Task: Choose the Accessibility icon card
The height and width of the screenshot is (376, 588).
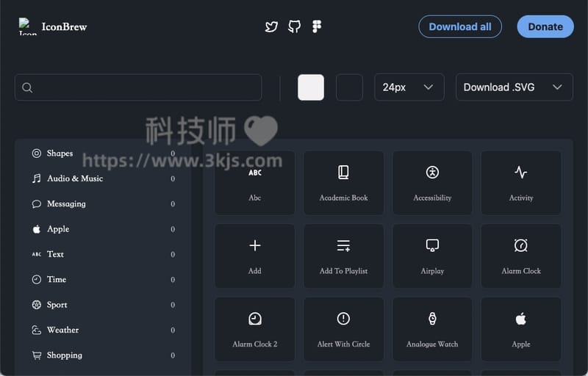Action: point(432,183)
